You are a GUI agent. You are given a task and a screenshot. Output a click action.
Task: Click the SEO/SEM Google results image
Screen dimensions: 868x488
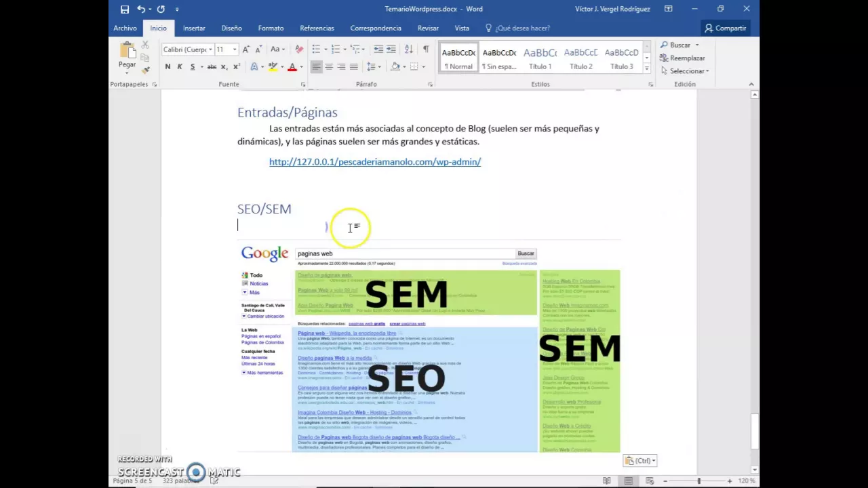(429, 348)
